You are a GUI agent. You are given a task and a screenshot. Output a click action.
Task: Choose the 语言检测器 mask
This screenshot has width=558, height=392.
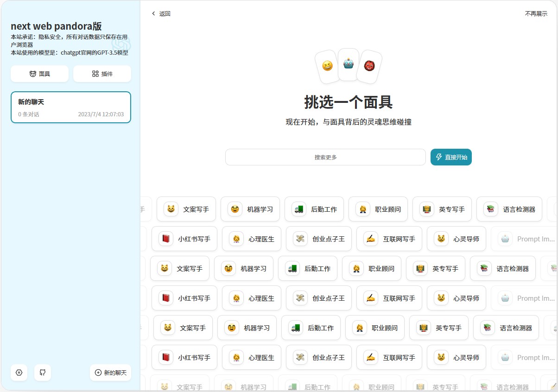509,209
